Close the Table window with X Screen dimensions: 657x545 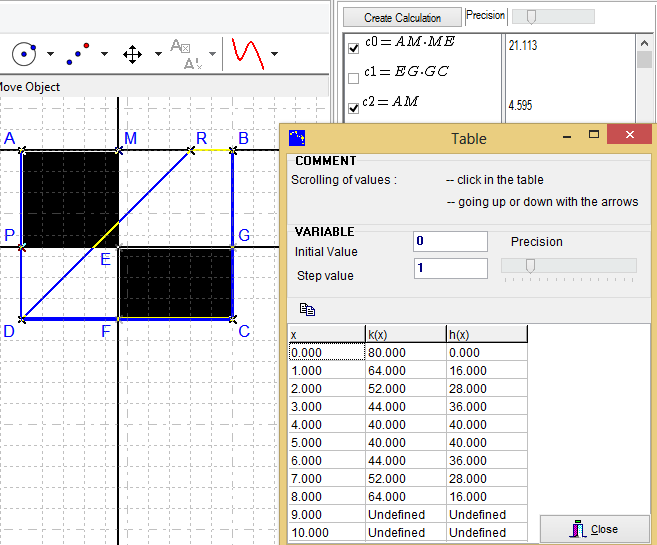pyautogui.click(x=629, y=134)
